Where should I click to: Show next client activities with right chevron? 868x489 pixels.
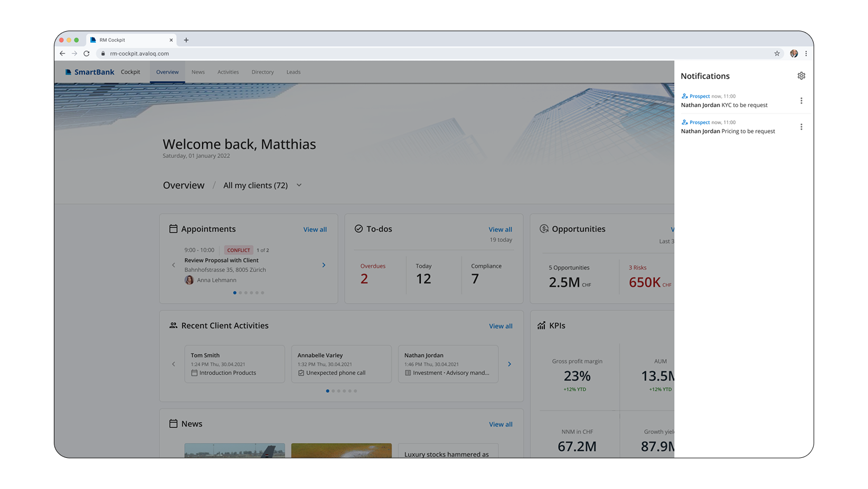(x=509, y=364)
